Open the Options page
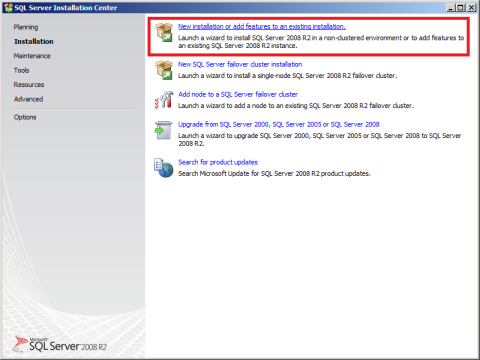 25,117
